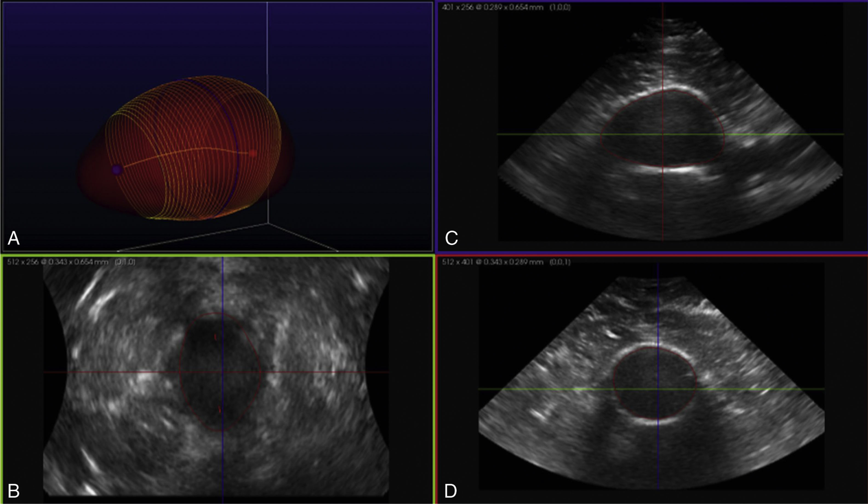Click crosshair intersection in panel D
Screen dimensions: 868x504
click(658, 389)
